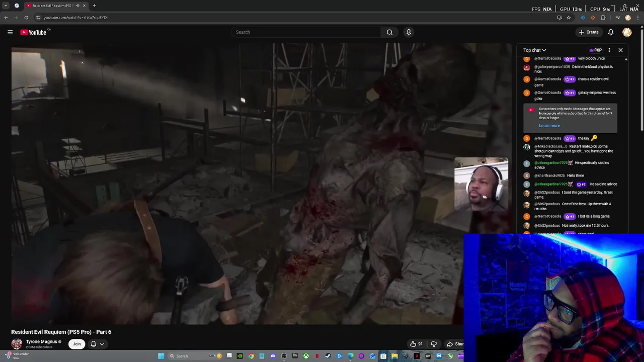The width and height of the screenshot is (644, 362).
Task: Click the YouTube search magnifier button
Action: [x=389, y=32]
